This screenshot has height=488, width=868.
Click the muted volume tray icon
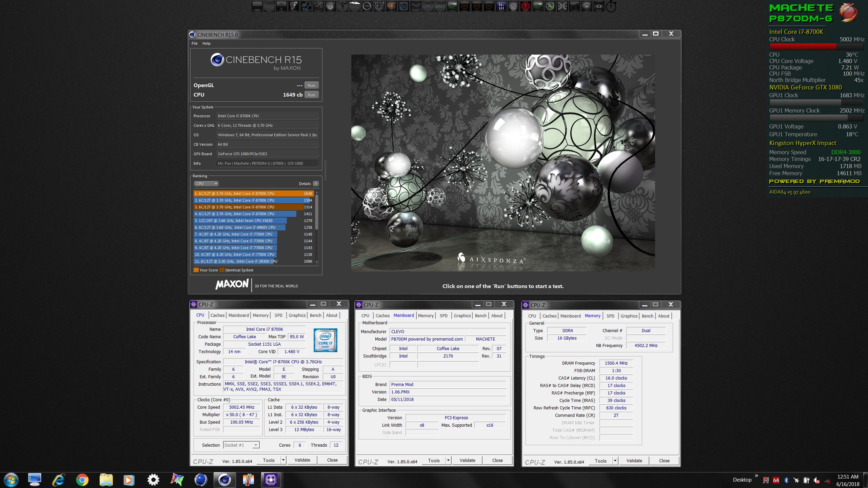click(x=817, y=480)
